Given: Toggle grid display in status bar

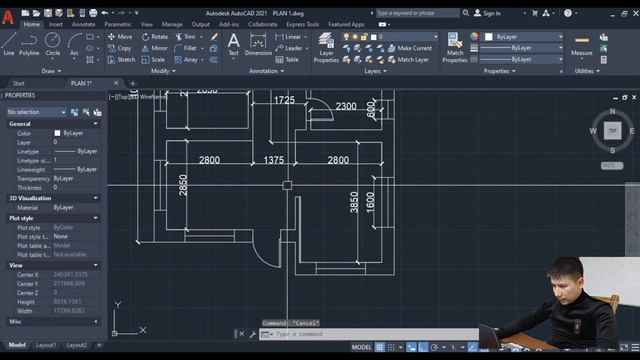Looking at the screenshot, I should (x=380, y=347).
